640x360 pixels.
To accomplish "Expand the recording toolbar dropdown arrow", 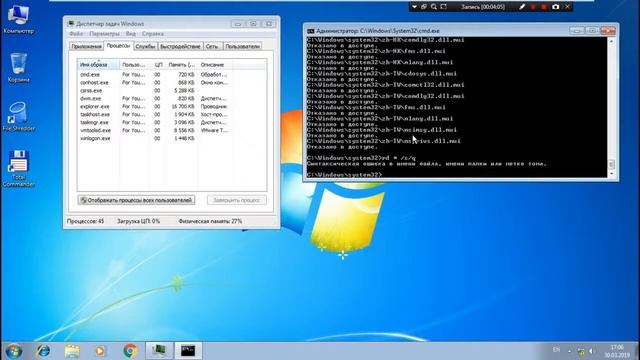I will coord(414,7).
